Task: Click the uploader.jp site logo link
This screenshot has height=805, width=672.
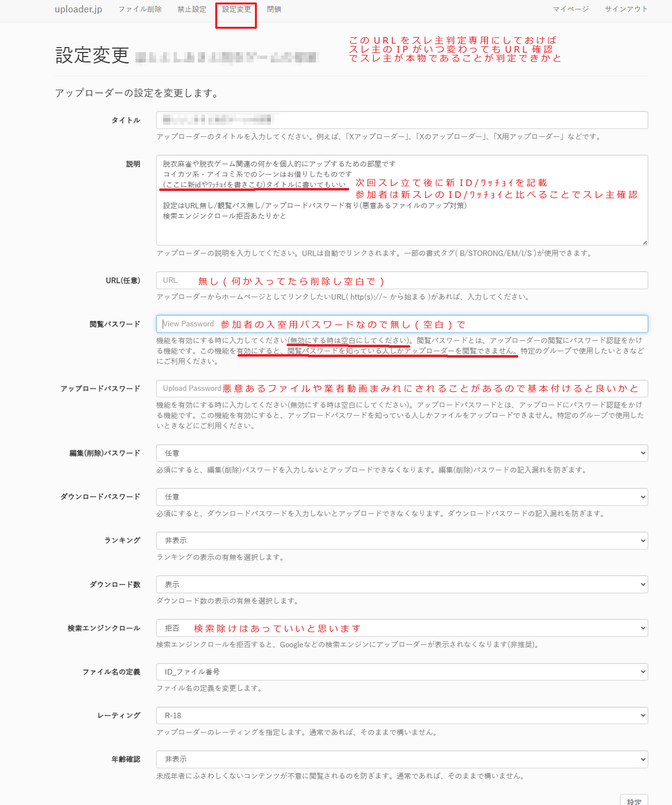Action: [78, 9]
